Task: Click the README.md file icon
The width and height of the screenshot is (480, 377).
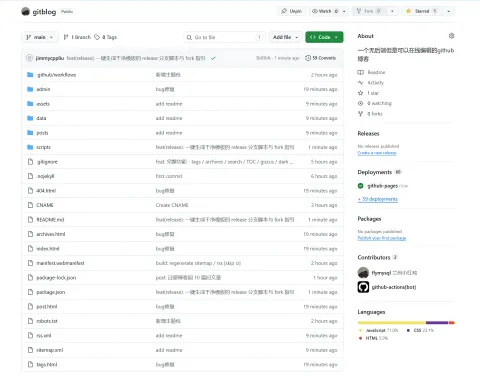Action: tap(30, 220)
